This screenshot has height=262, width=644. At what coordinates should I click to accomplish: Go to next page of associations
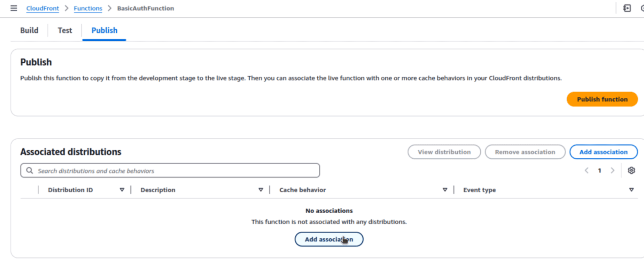(x=612, y=170)
